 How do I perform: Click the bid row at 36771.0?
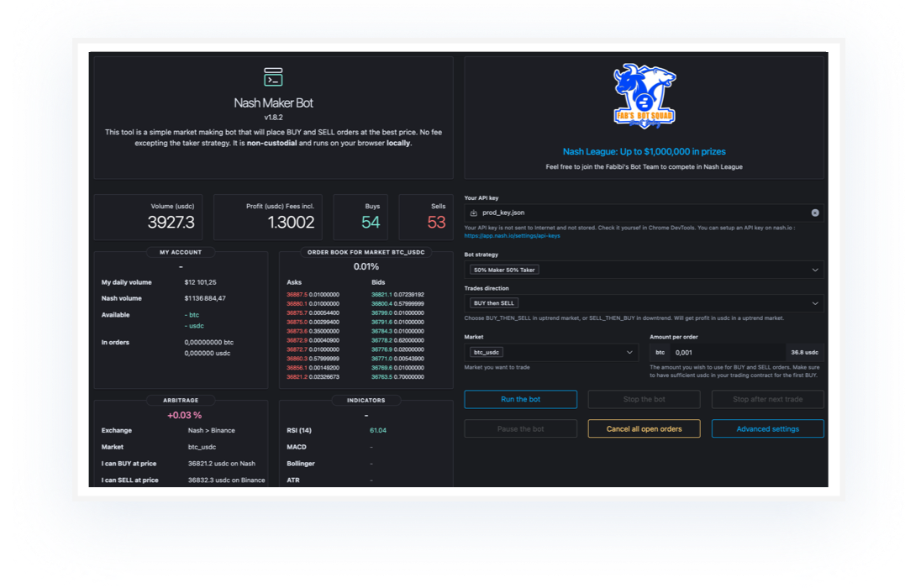[397, 359]
